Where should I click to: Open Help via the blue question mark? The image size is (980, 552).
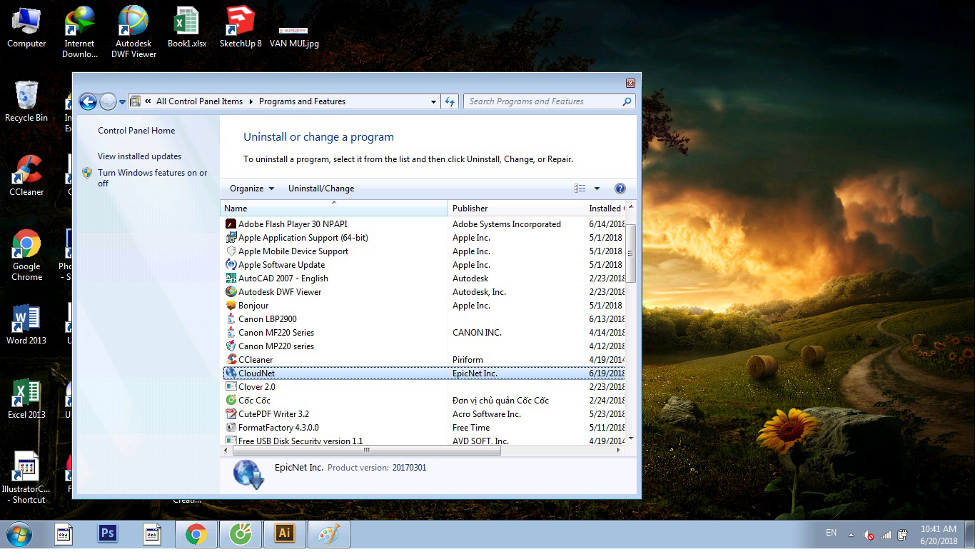pos(620,189)
